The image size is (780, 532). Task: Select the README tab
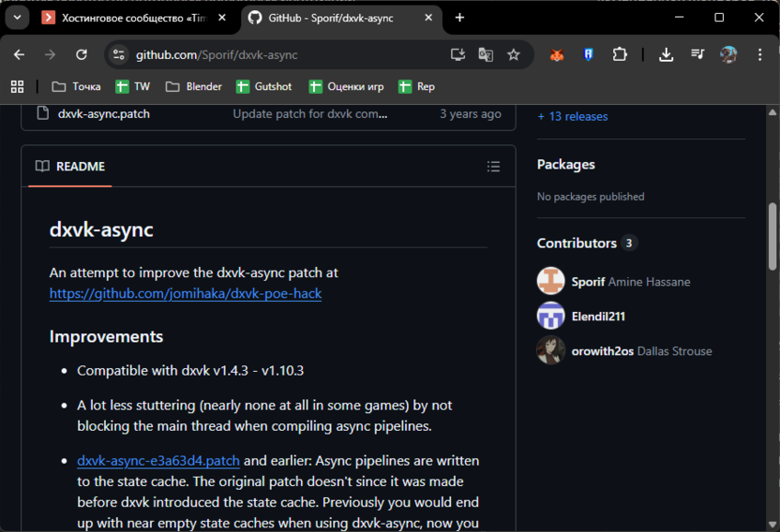coord(70,167)
